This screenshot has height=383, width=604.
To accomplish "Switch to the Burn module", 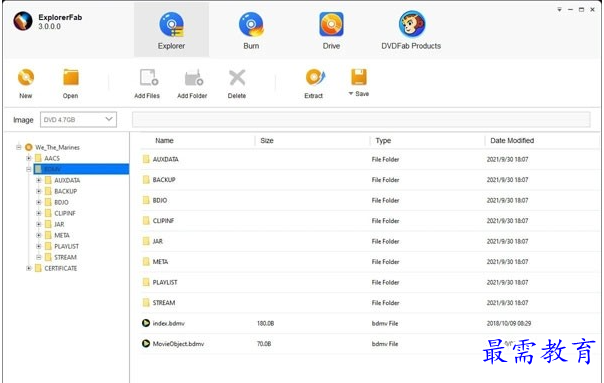I will point(251,30).
